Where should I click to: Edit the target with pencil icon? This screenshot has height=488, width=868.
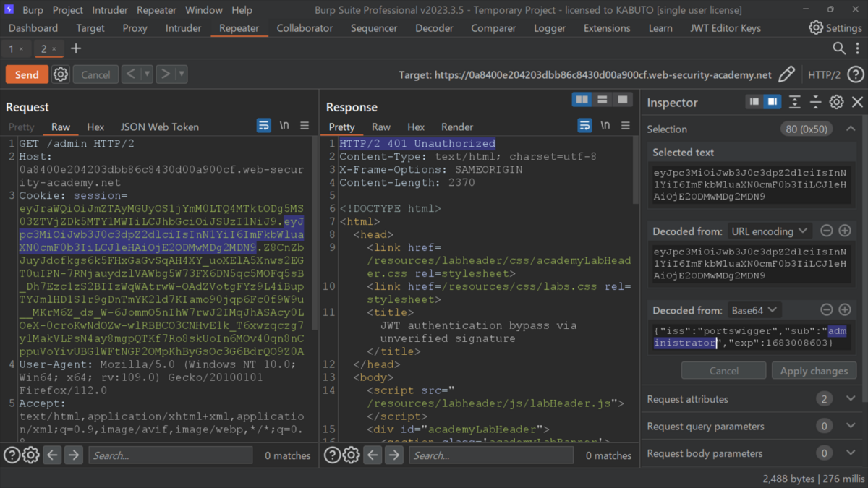[x=786, y=74]
